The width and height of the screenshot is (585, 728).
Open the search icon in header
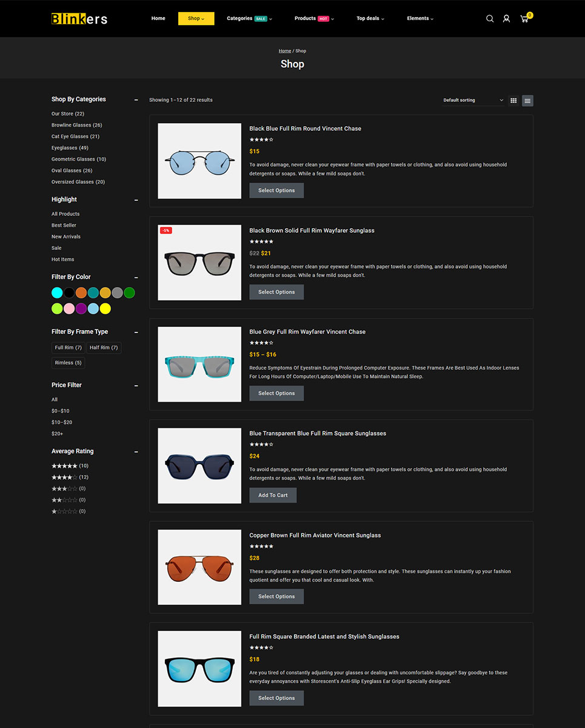[490, 19]
